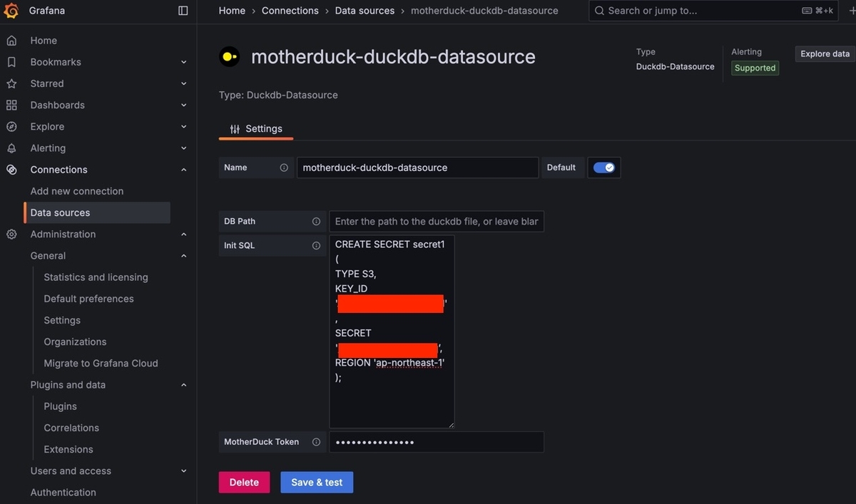Expand the Users and access chevron
The width and height of the screenshot is (856, 504).
tap(183, 470)
